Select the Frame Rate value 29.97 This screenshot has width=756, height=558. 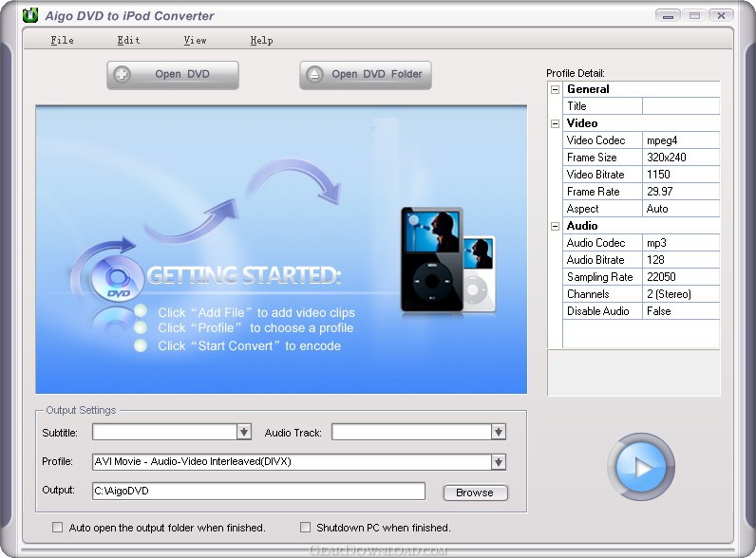(681, 192)
